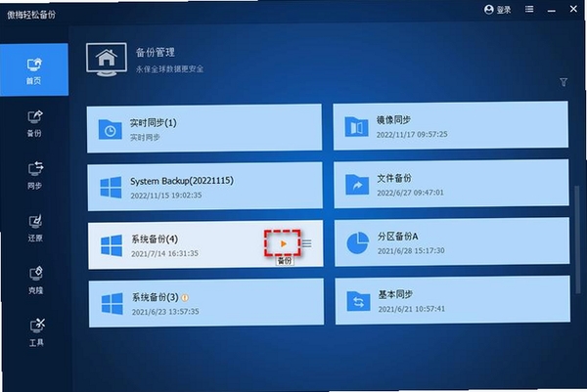Select the 实时同步(1) task card
This screenshot has width=587, height=392.
click(204, 128)
